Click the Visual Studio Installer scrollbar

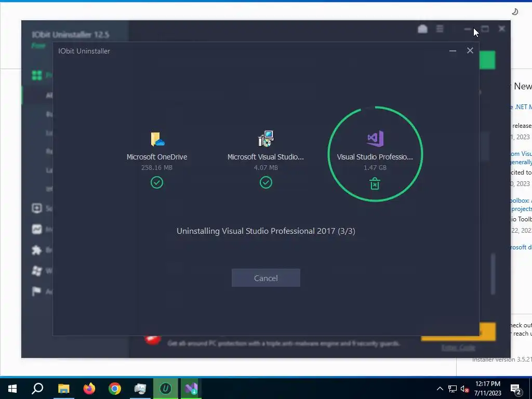(493, 274)
